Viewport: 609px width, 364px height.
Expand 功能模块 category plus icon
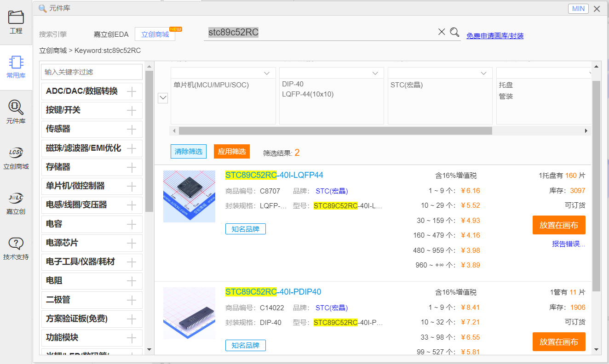click(132, 338)
